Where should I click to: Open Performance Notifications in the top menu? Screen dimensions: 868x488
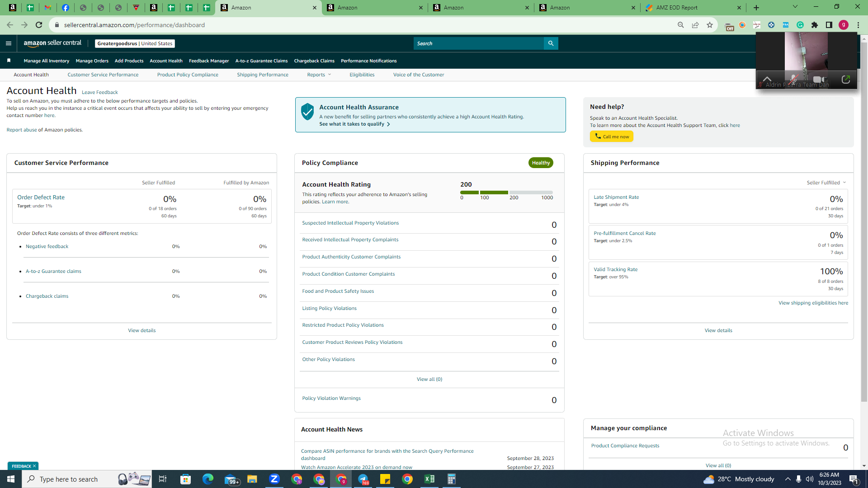(369, 61)
